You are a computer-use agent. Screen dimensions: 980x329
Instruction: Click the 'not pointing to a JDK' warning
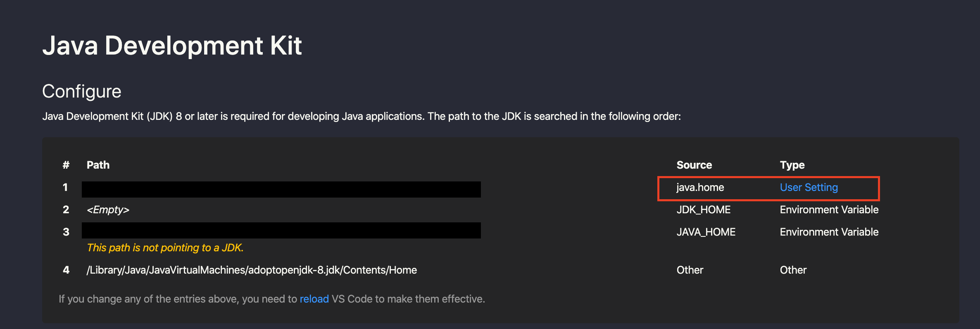coord(165,248)
